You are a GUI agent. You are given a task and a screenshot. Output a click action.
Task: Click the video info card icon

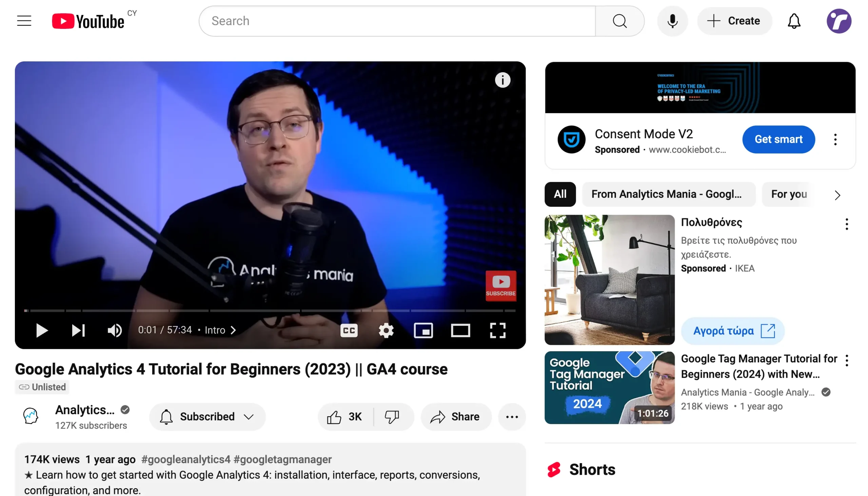point(502,80)
